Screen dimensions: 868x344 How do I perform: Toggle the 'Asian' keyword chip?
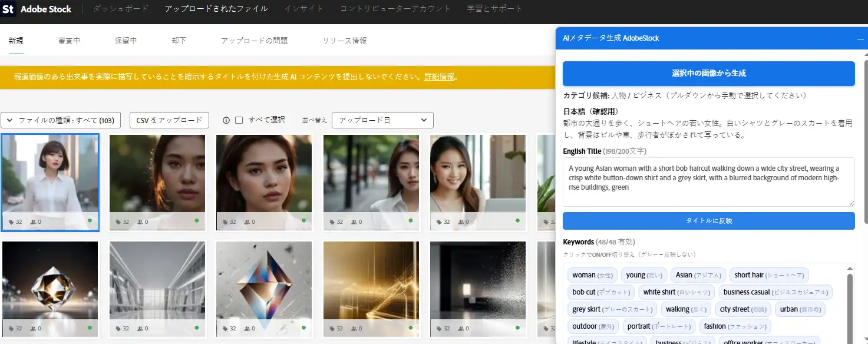click(x=698, y=275)
